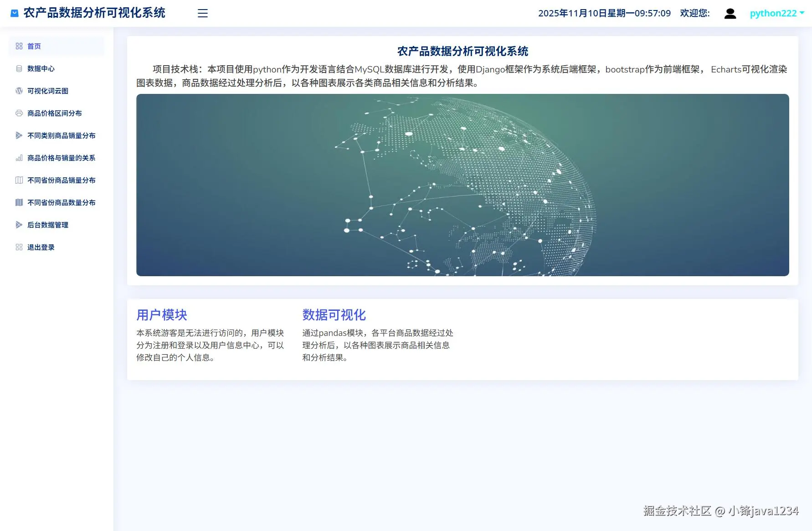The height and width of the screenshot is (531, 812).
Task: Open 后台数据管理 link
Action: (x=57, y=225)
